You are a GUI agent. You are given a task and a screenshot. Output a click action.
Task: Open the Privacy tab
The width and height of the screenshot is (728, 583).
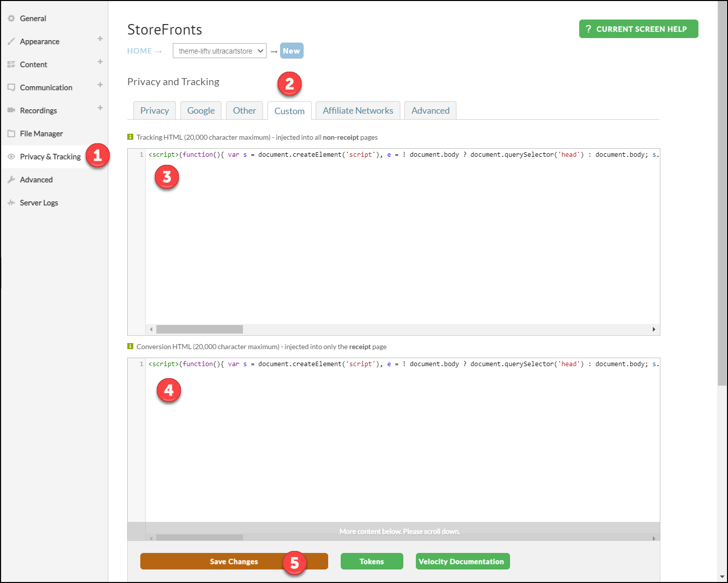[154, 111]
